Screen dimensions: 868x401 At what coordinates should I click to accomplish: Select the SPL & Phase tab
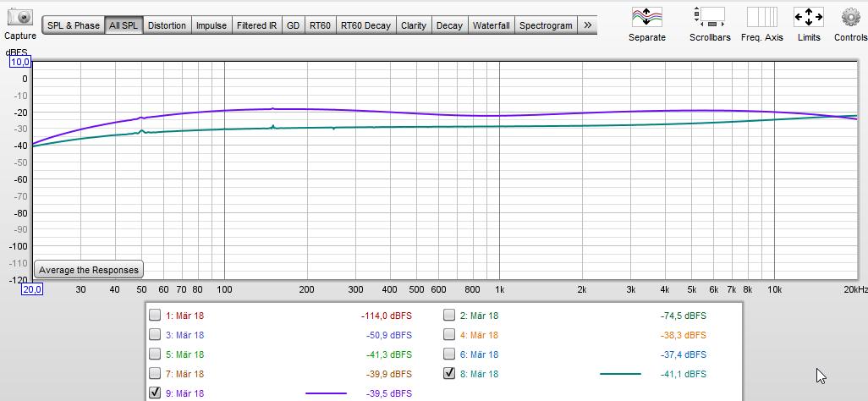pyautogui.click(x=74, y=25)
